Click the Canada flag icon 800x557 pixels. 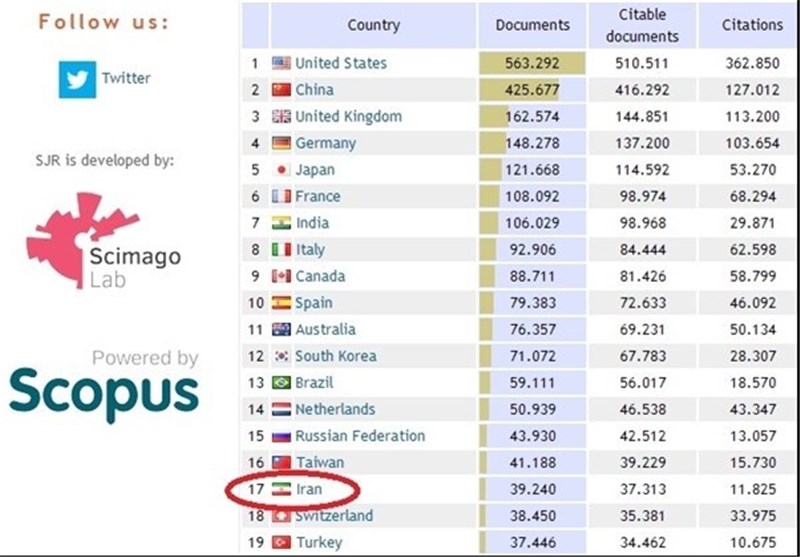pyautogui.click(x=281, y=276)
